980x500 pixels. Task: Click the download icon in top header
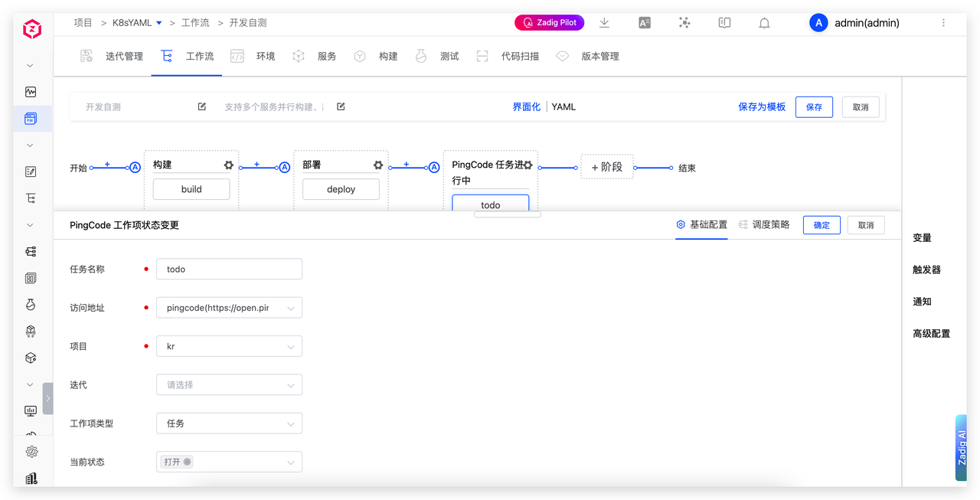click(604, 23)
